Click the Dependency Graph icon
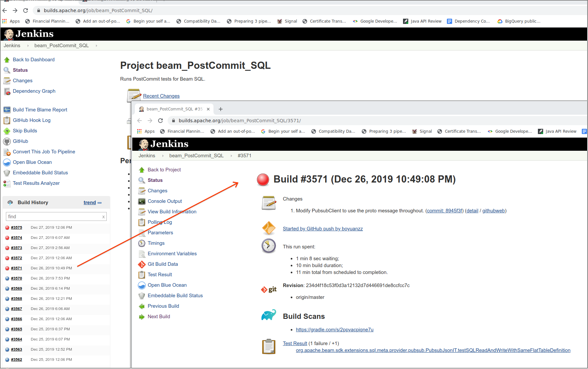This screenshot has height=369, width=588. click(7, 91)
